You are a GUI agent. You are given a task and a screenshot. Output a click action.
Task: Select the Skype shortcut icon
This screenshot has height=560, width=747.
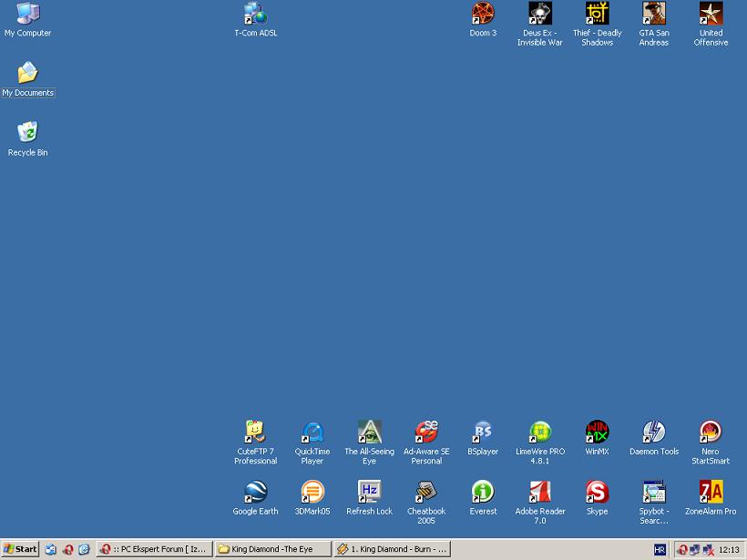tap(597, 493)
